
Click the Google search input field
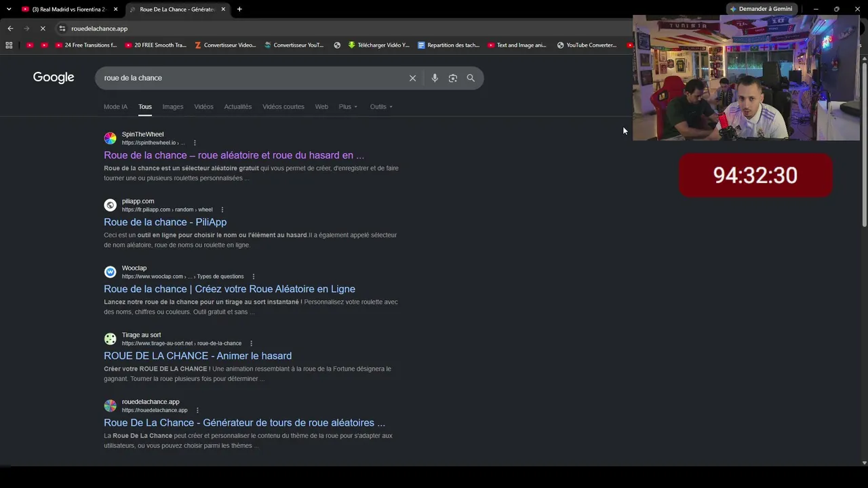click(x=251, y=78)
